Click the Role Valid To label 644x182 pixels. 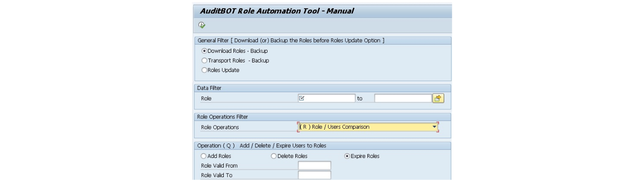click(217, 175)
